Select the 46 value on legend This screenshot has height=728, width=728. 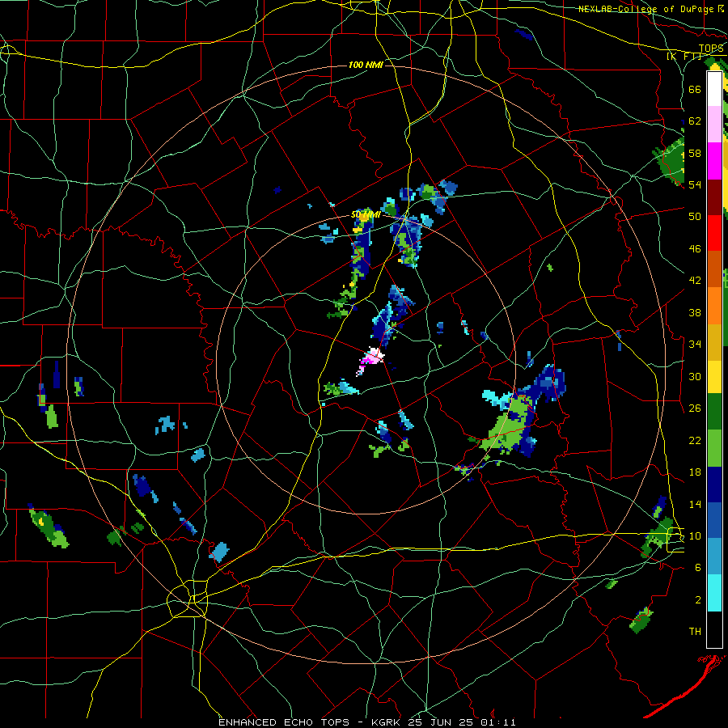pyautogui.click(x=695, y=249)
